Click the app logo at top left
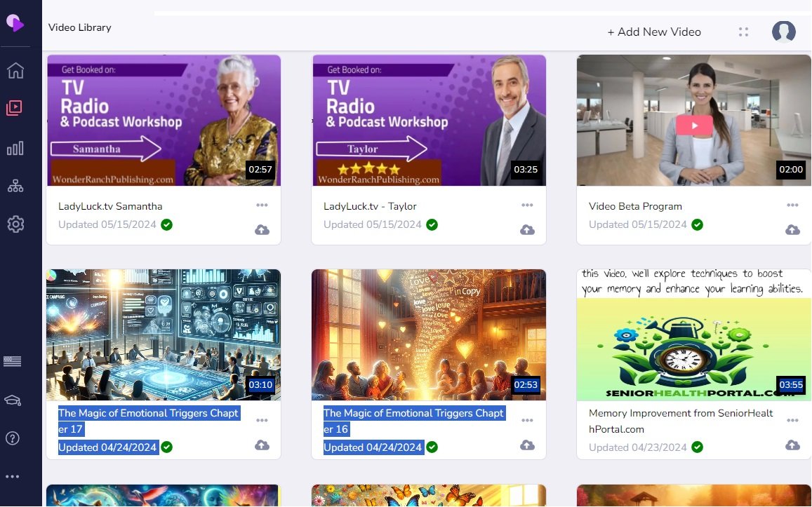Screen dimensions: 812x507 15,23
